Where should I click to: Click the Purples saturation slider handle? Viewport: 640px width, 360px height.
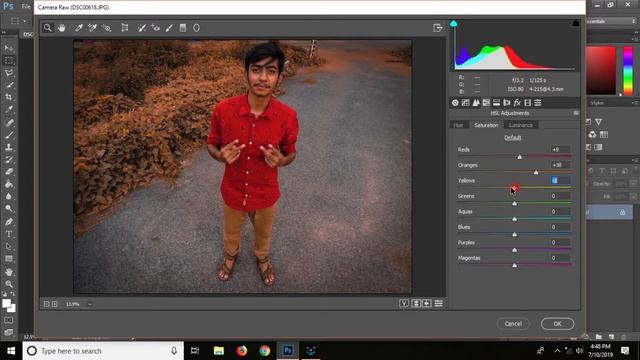coord(514,250)
